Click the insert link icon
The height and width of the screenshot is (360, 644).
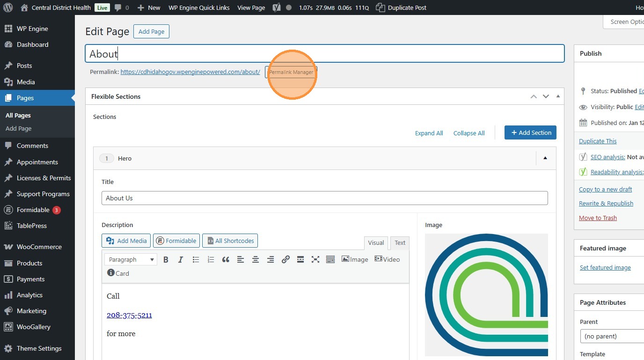coord(285,259)
